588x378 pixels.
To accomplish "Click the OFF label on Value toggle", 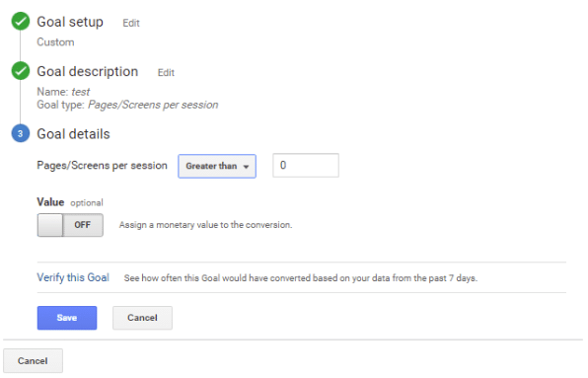I will coord(82,225).
